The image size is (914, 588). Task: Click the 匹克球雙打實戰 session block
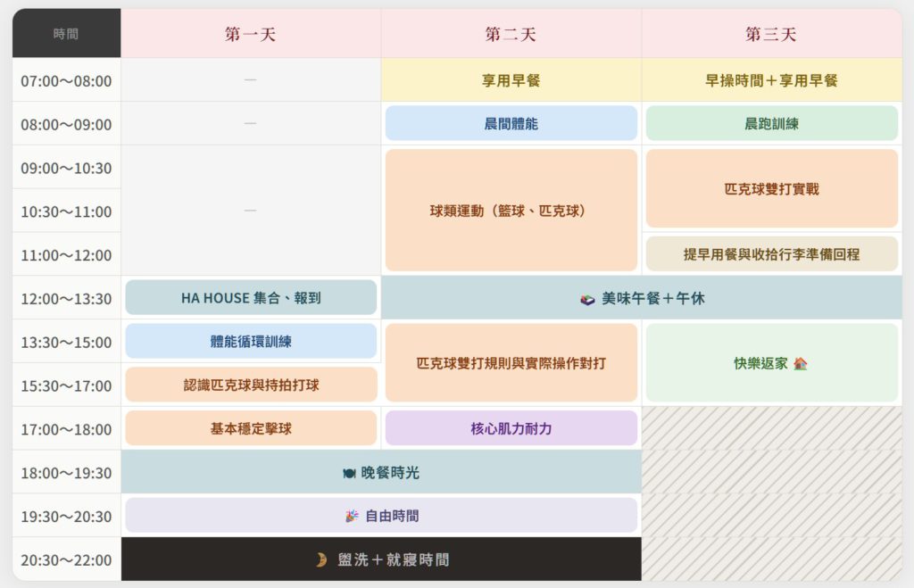pos(771,189)
